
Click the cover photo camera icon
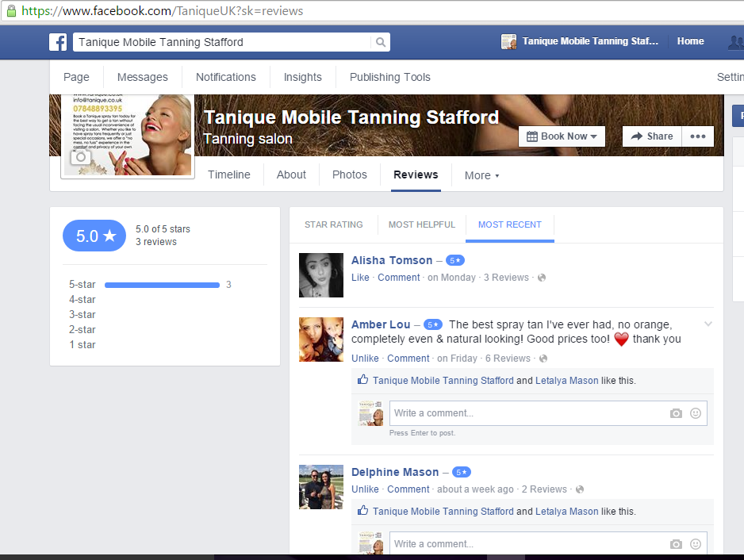point(80,157)
